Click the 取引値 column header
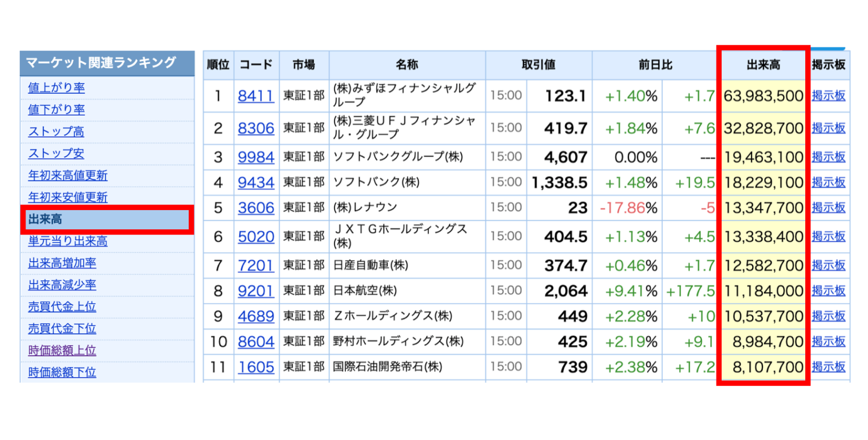This screenshot has width=868, height=440. [538, 65]
